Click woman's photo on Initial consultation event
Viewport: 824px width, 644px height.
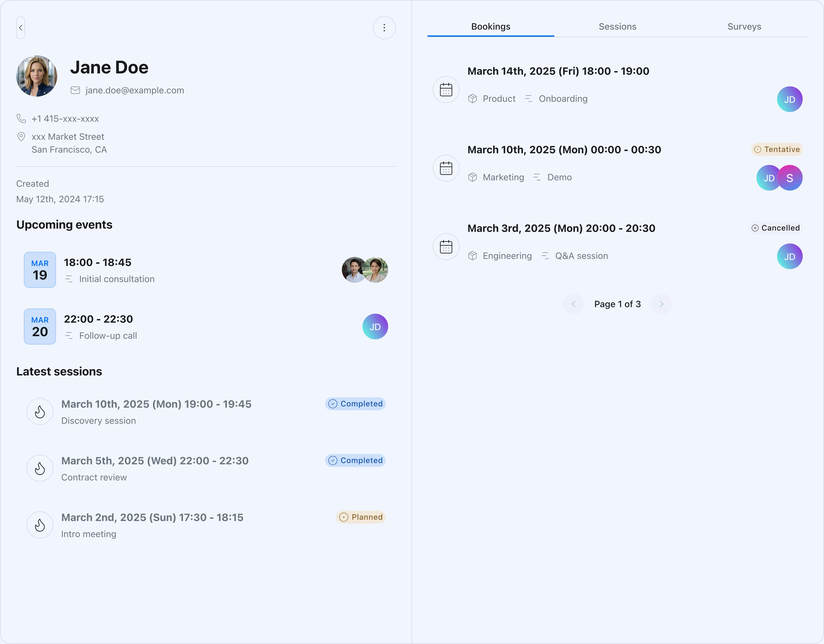coord(376,270)
